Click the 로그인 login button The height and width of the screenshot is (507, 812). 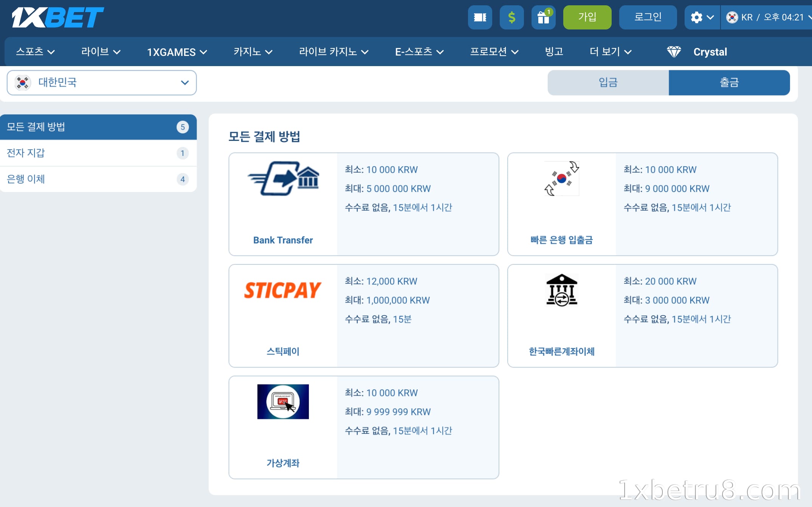[648, 17]
